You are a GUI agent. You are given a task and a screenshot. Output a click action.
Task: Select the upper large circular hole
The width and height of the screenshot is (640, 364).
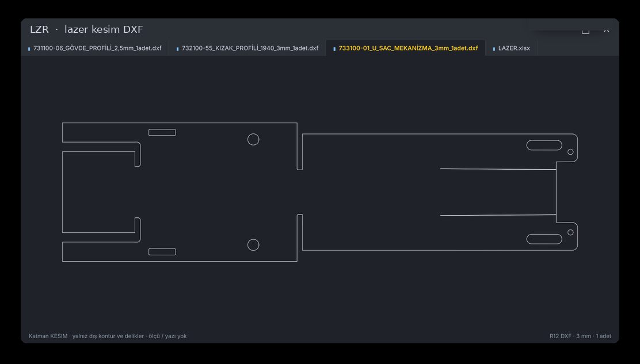click(x=253, y=139)
